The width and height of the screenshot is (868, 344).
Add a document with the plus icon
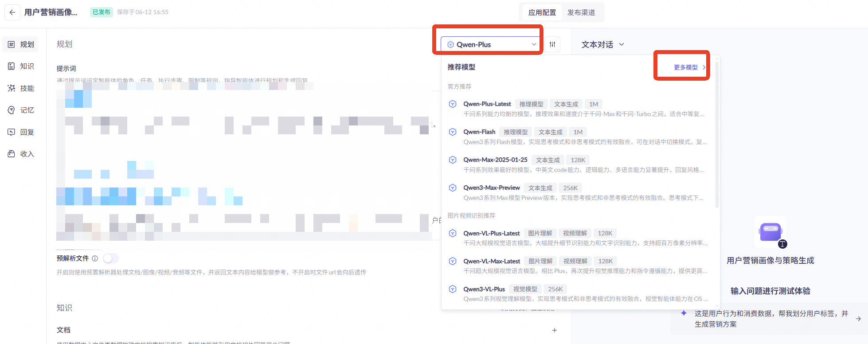coord(555,330)
